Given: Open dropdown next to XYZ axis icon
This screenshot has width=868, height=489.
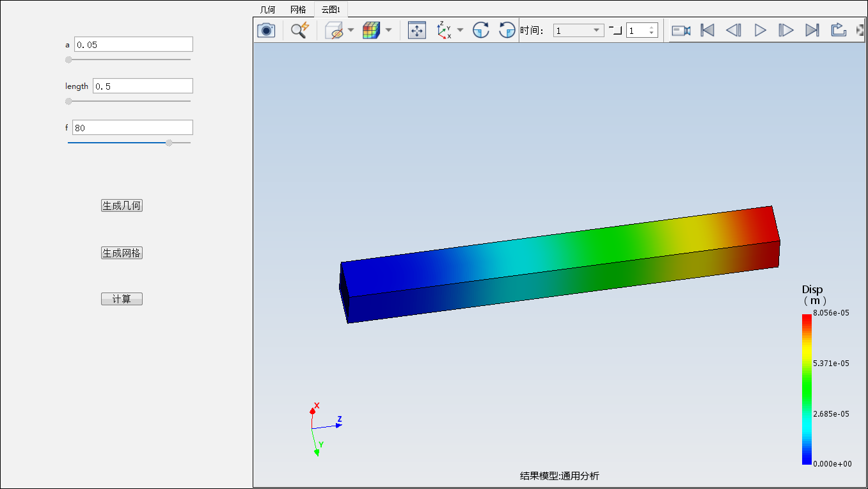Looking at the screenshot, I should click(x=461, y=30).
